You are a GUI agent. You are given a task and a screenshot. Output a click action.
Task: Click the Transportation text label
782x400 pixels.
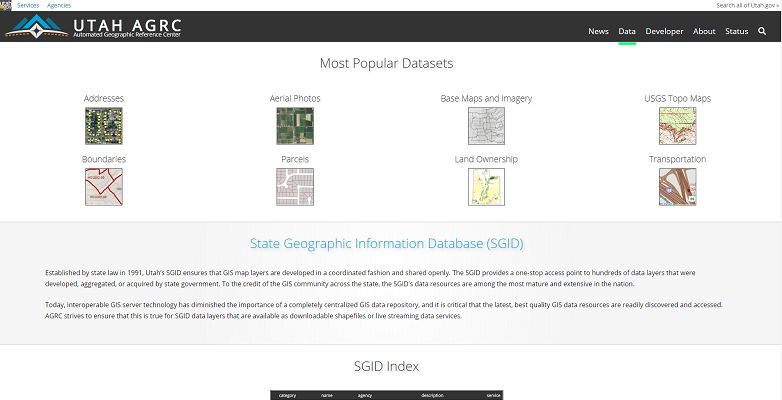pyautogui.click(x=678, y=159)
